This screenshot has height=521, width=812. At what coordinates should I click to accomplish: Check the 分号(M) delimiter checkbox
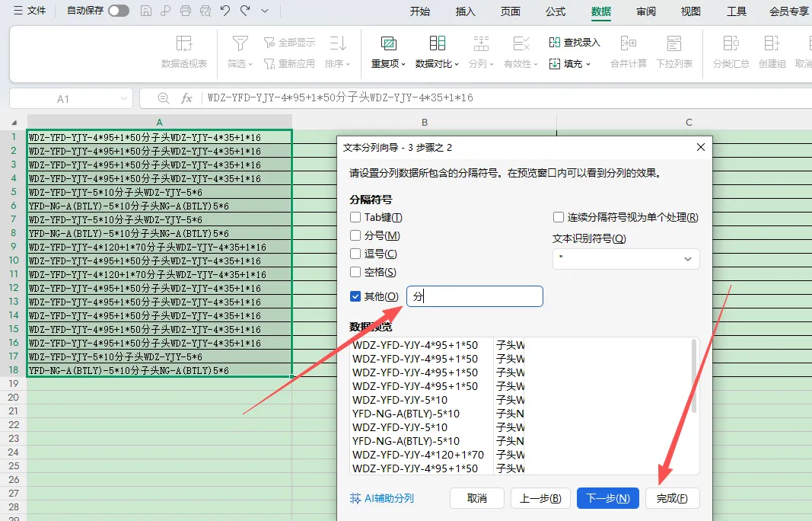click(355, 235)
